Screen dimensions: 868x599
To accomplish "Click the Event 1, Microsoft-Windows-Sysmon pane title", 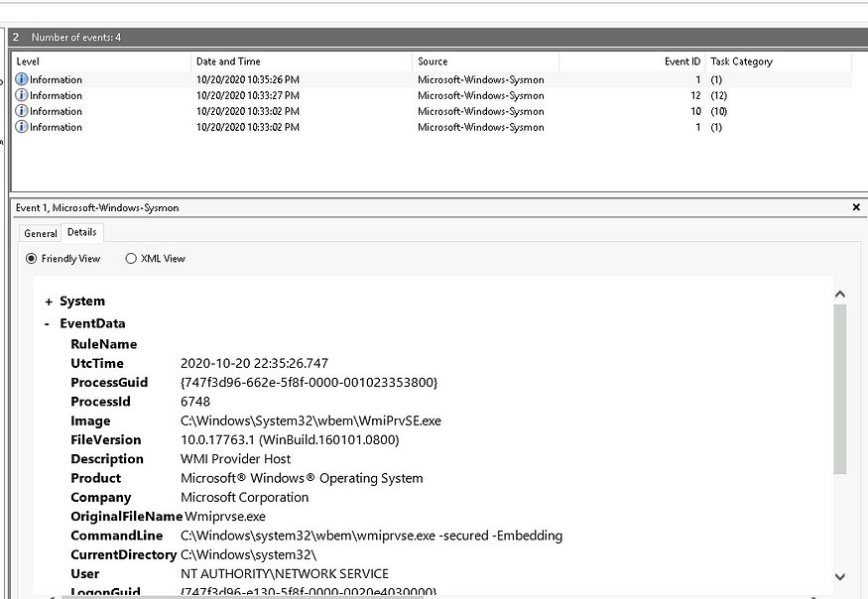I will pyautogui.click(x=97, y=207).
